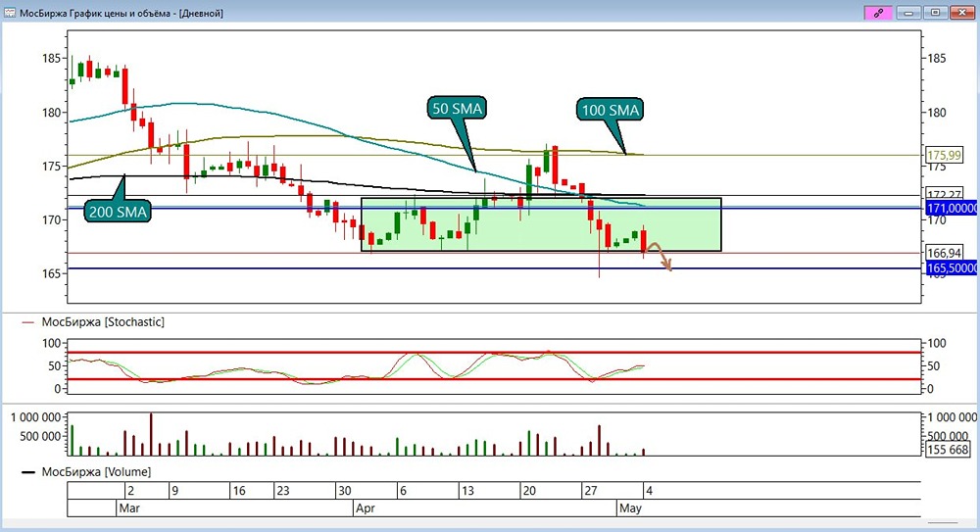Click the date label 23 on time axis
The image size is (980, 532).
(x=283, y=491)
